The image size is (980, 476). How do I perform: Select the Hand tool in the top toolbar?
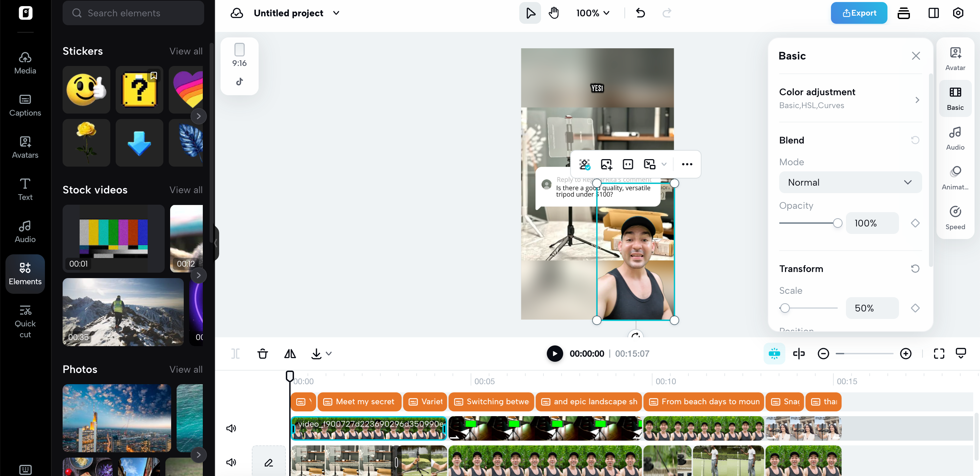(x=554, y=13)
